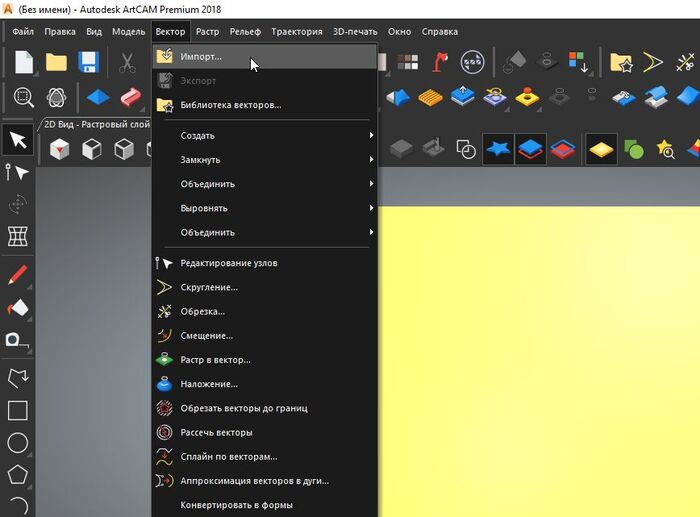The image size is (700, 517).
Task: Select the red pencil drawing tool
Action: click(x=17, y=275)
